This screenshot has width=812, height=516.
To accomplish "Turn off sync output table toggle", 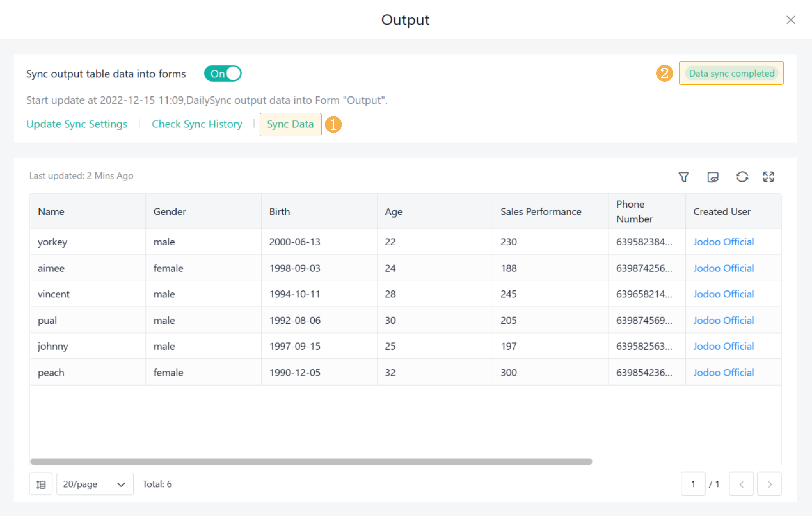I will point(223,73).
